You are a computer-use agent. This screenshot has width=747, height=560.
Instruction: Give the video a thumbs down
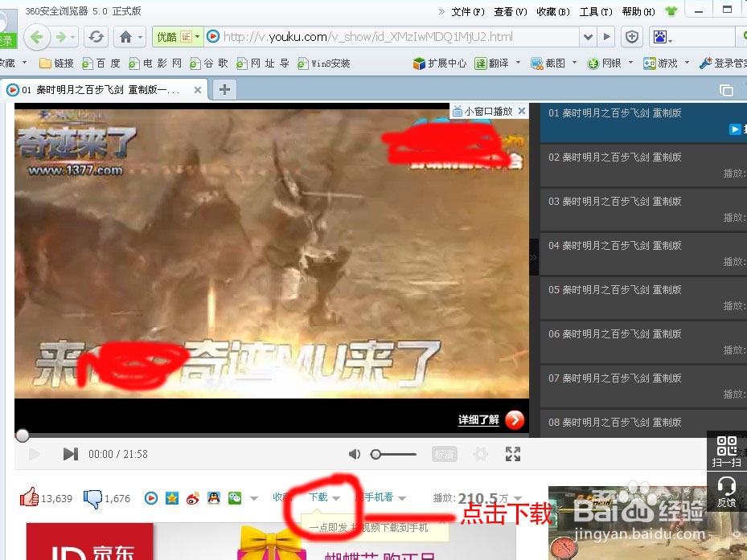coord(93,499)
